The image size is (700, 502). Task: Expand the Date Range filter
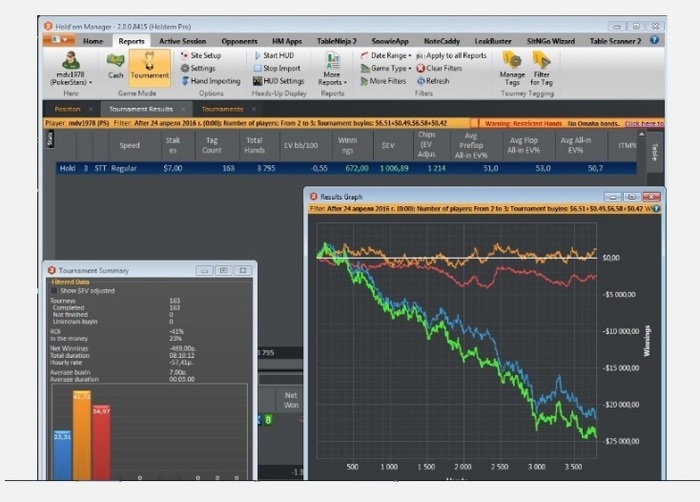pyautogui.click(x=386, y=55)
